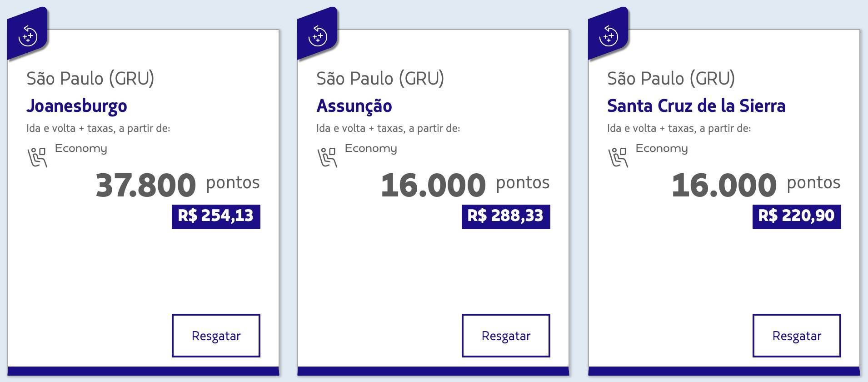This screenshot has height=382, width=868.
Task: Click the Economy seat icon on Joanesburgo card
Action: coord(37,157)
